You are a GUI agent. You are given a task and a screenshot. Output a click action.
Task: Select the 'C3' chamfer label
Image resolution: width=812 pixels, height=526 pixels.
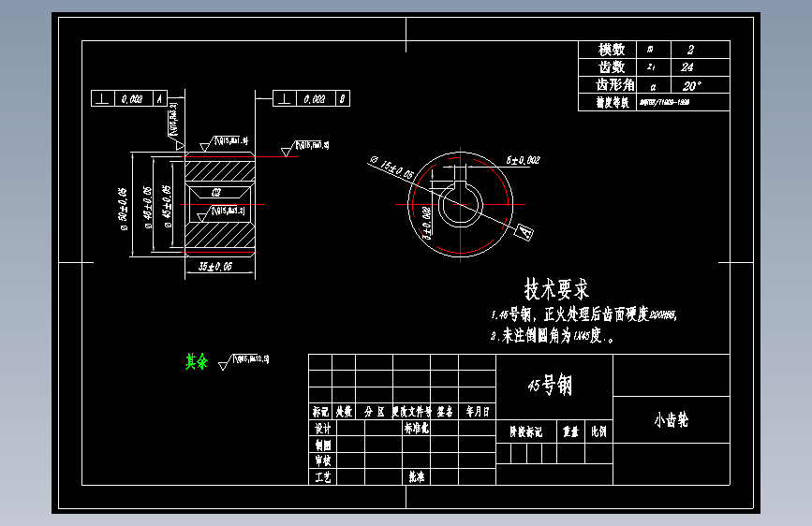click(x=216, y=193)
